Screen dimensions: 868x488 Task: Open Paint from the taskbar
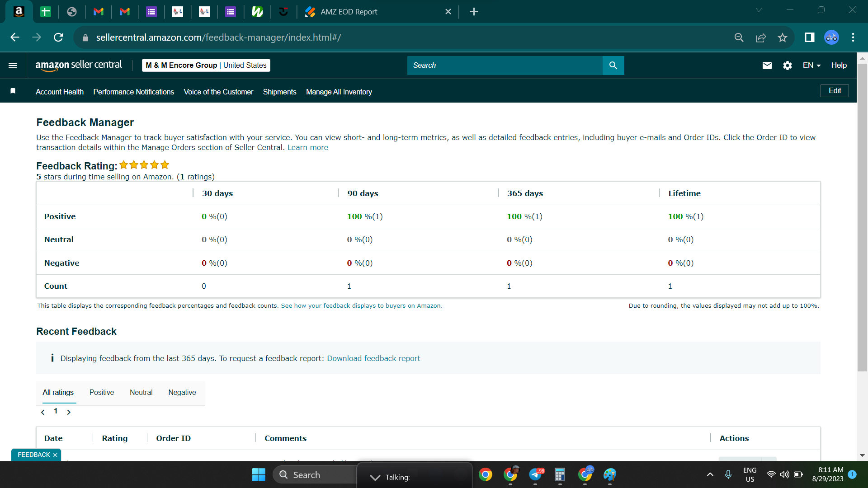(610, 475)
